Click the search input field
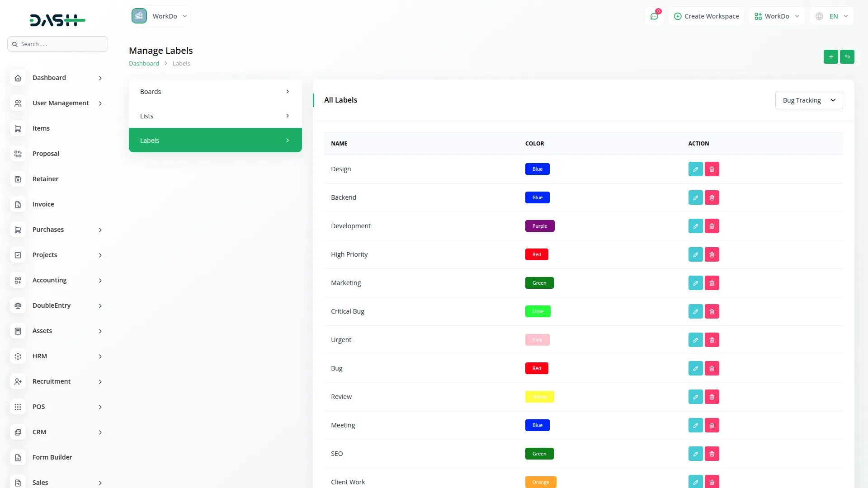Screen dimensions: 868x488 tap(57, 44)
